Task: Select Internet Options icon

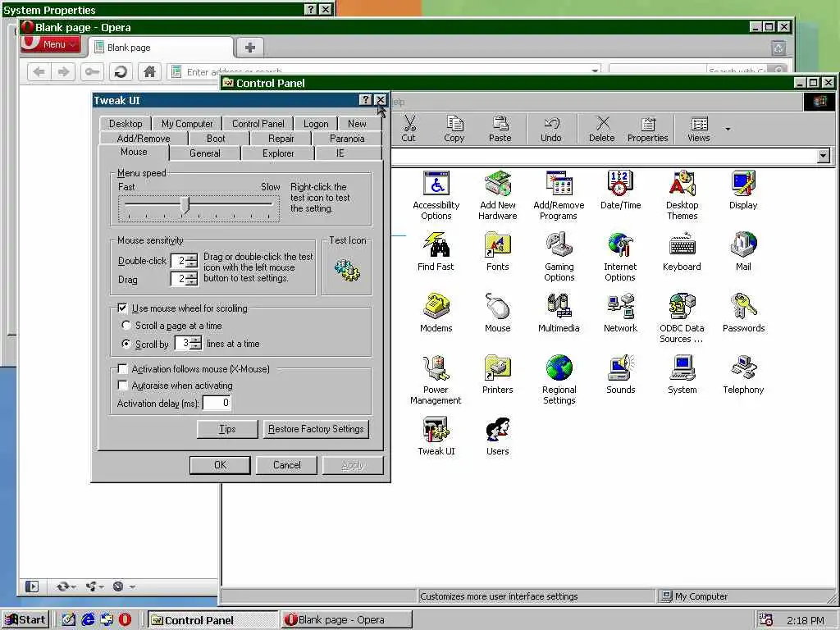Action: (x=620, y=257)
